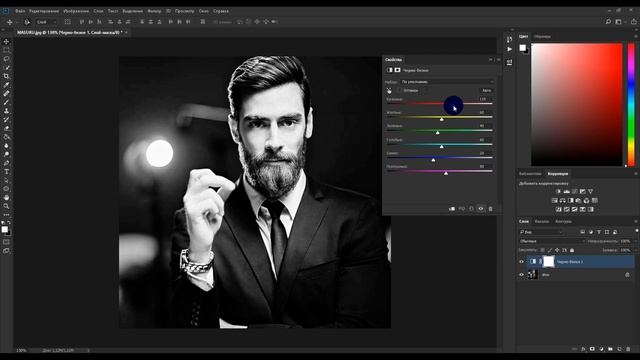Open the layer kind filter dropdown
The width and height of the screenshot is (640, 360).
pyautogui.click(x=541, y=232)
